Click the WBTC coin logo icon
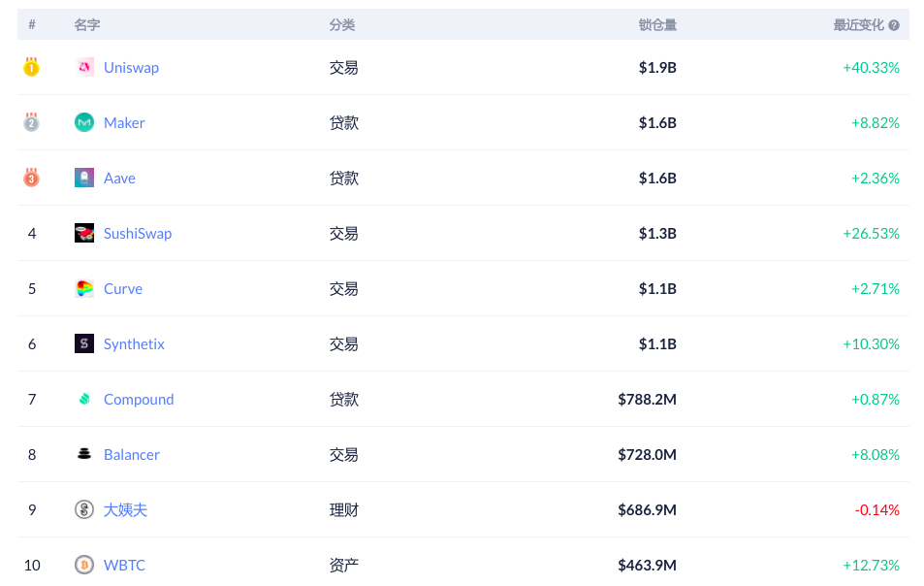Image resolution: width=924 pixels, height=586 pixels. click(84, 565)
